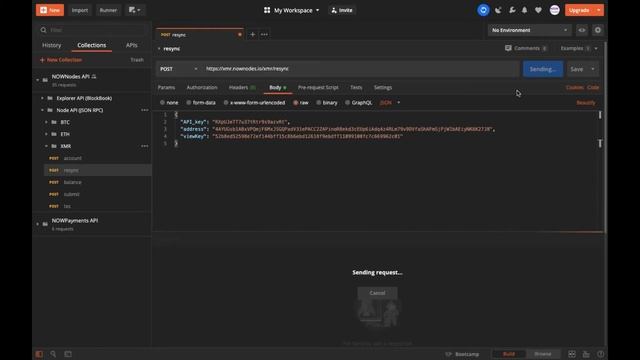
Task: Open the Save dropdown arrow
Action: pos(593,69)
